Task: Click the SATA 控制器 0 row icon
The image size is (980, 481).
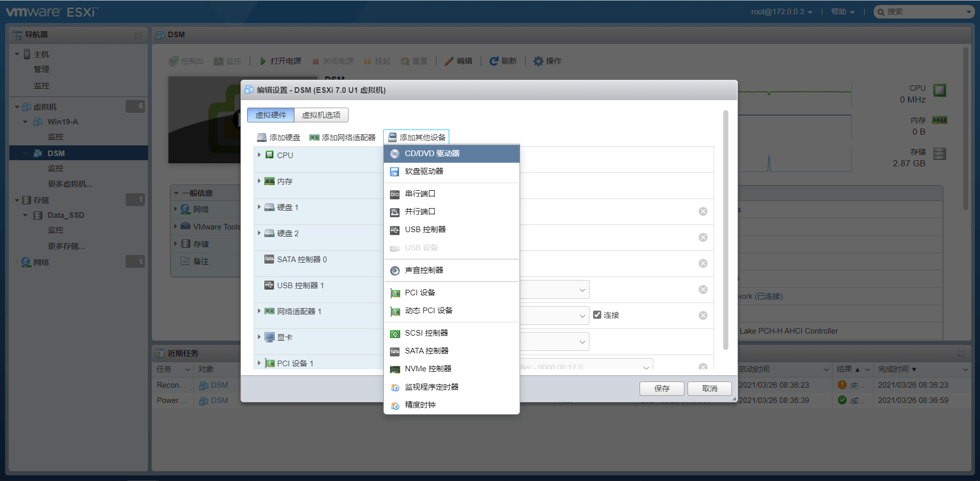Action: pyautogui.click(x=269, y=259)
